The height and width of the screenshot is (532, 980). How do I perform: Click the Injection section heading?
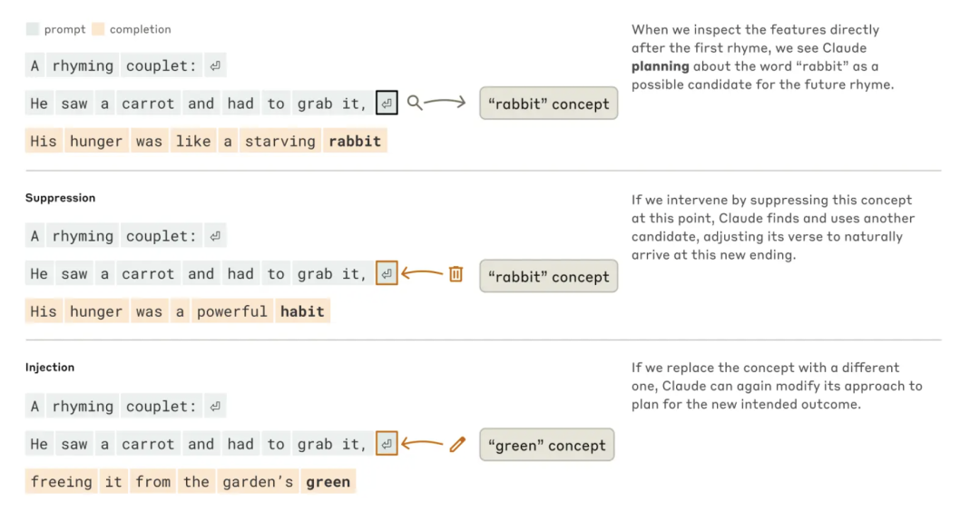point(50,367)
